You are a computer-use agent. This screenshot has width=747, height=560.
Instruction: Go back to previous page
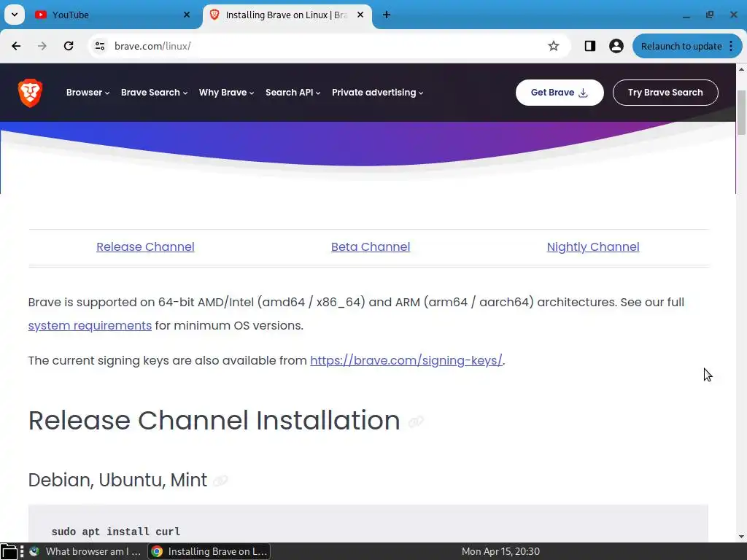[16, 46]
